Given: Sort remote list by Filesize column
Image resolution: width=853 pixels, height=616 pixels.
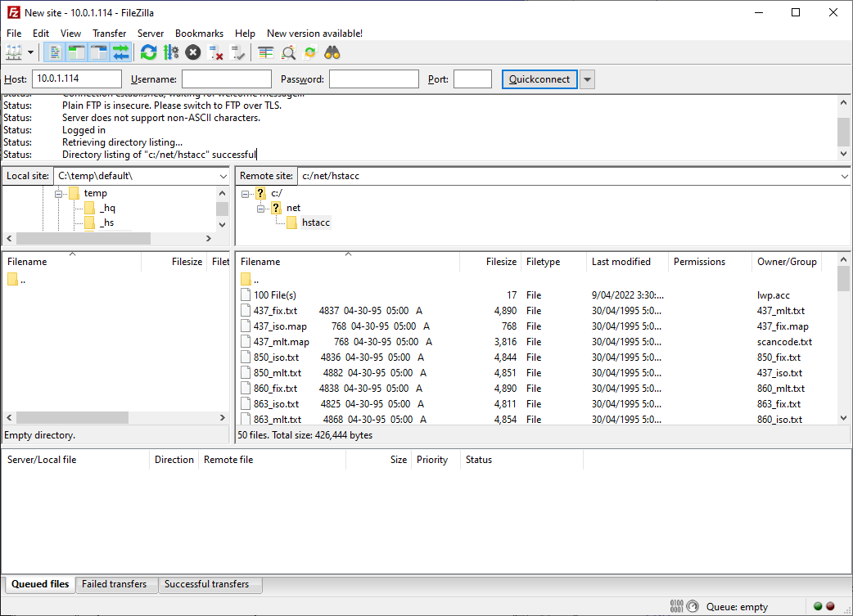Looking at the screenshot, I should 490,262.
